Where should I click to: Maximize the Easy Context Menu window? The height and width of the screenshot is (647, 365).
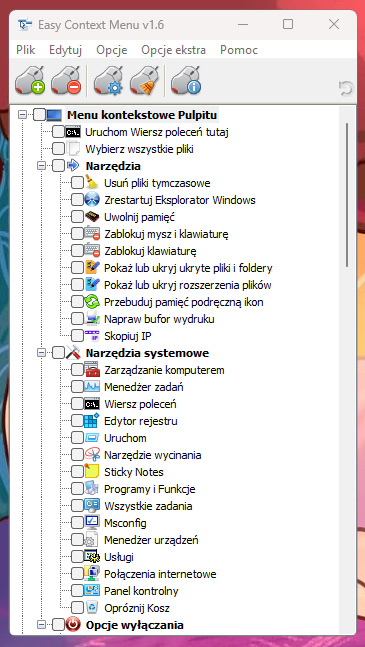[288, 24]
